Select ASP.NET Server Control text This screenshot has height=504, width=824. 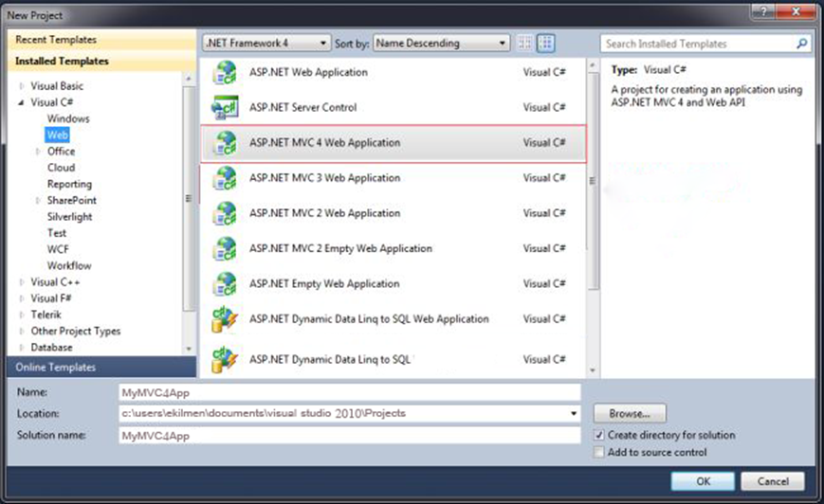click(302, 108)
